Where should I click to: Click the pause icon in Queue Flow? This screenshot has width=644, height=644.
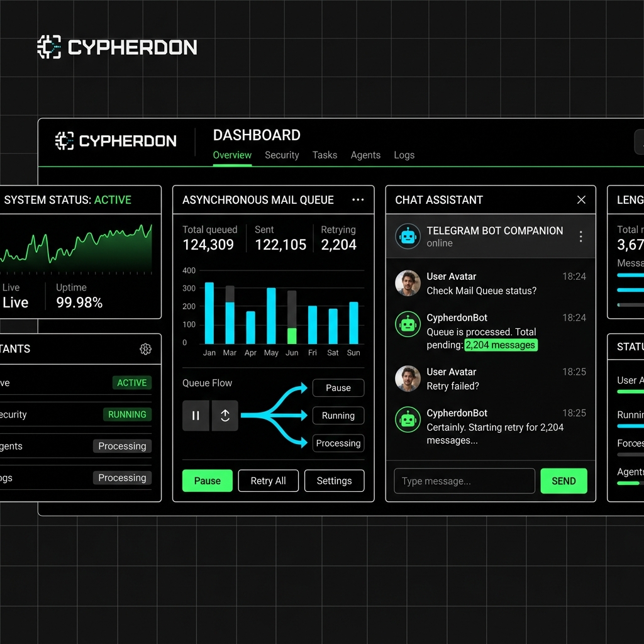196,416
